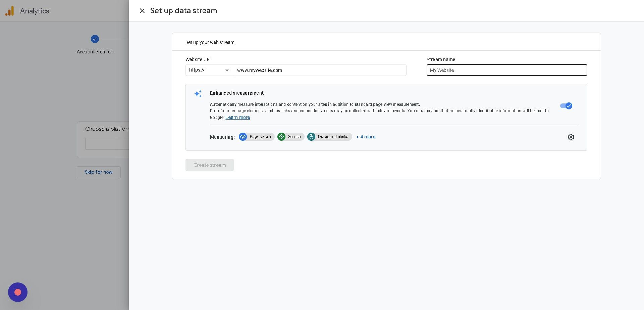Open enhanced measurement settings gear
The height and width of the screenshot is (310, 644).
click(571, 137)
